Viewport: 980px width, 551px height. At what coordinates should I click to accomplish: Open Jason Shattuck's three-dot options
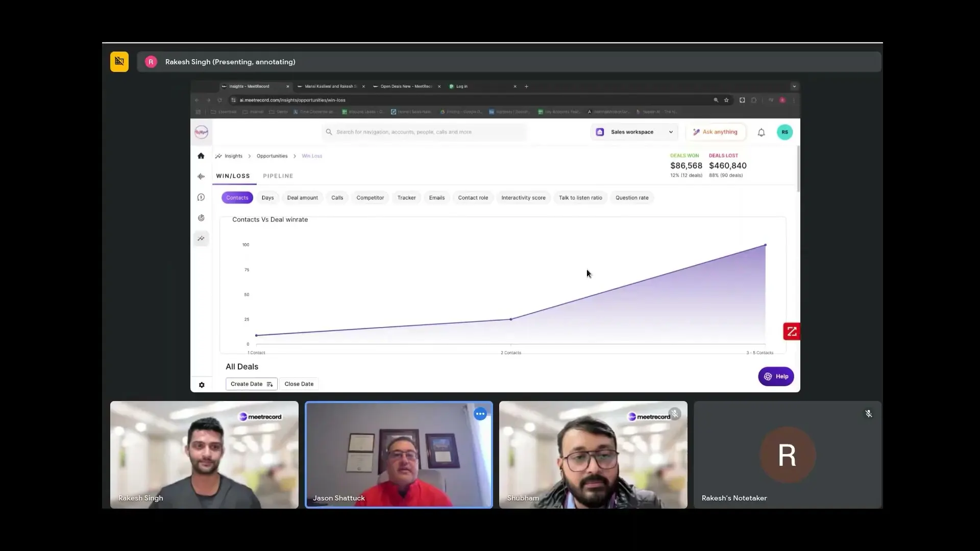pyautogui.click(x=480, y=414)
